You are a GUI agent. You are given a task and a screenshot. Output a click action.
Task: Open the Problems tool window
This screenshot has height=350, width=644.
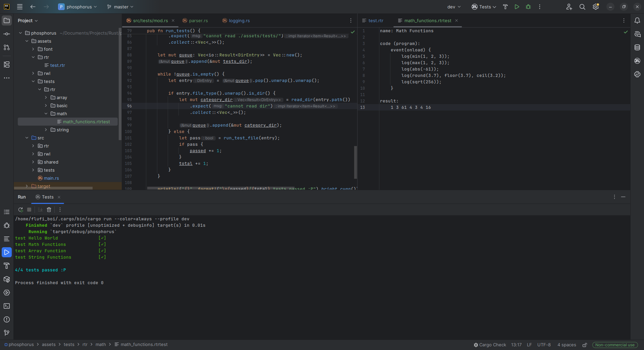pos(7,319)
